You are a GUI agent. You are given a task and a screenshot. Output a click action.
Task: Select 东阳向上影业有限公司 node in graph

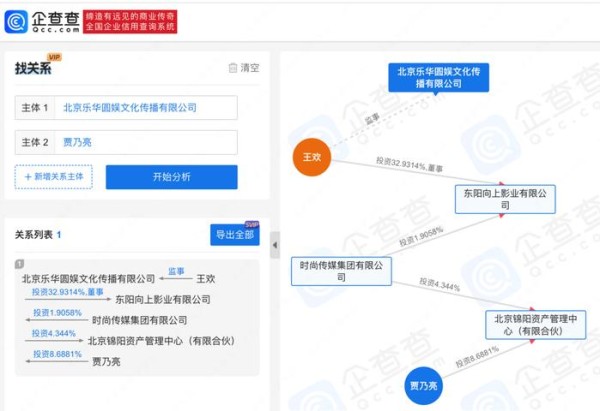[x=505, y=199]
